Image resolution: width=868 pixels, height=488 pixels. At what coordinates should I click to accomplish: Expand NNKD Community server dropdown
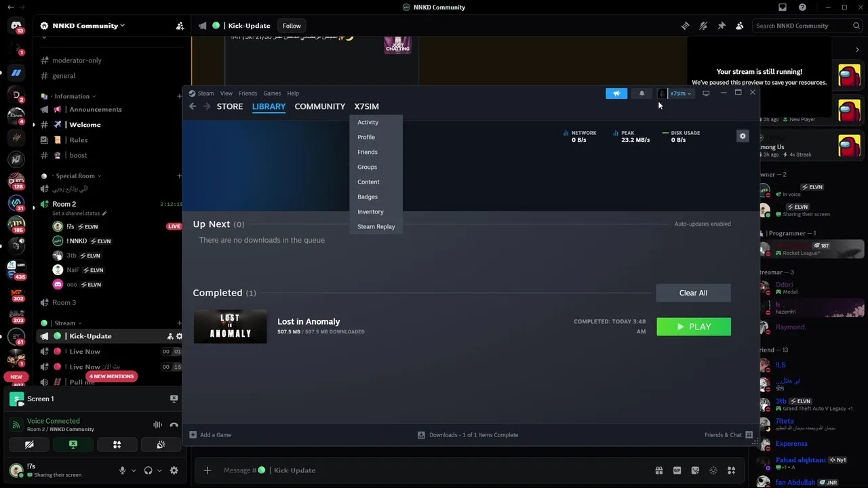(83, 26)
